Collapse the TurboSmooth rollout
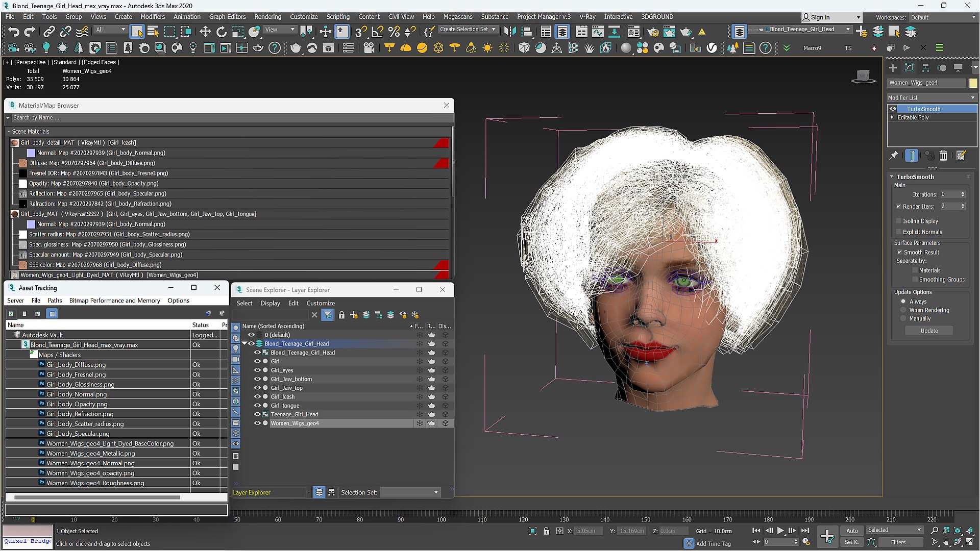The image size is (980, 551). click(892, 177)
